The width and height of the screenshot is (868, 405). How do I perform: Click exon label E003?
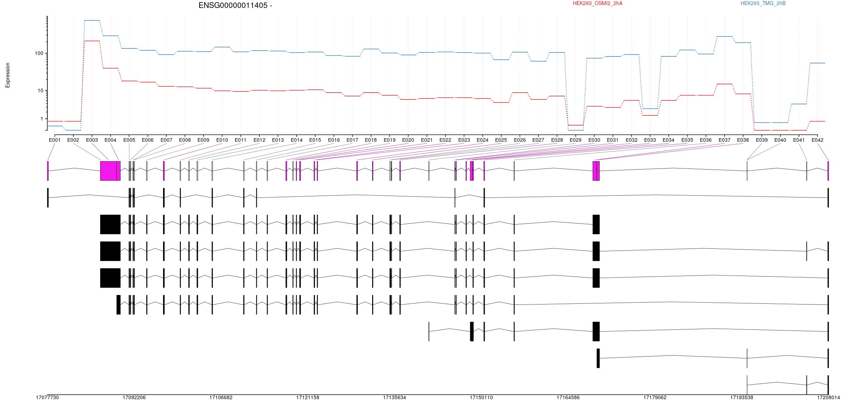[x=92, y=140]
